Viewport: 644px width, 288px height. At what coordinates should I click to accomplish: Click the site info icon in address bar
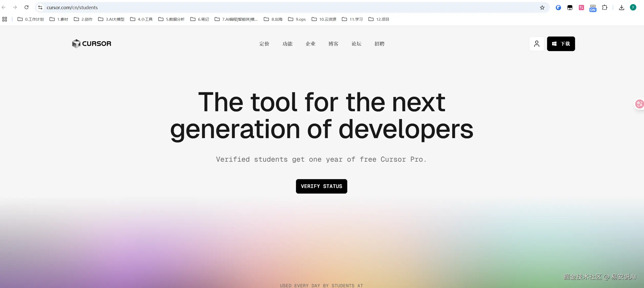(40, 7)
